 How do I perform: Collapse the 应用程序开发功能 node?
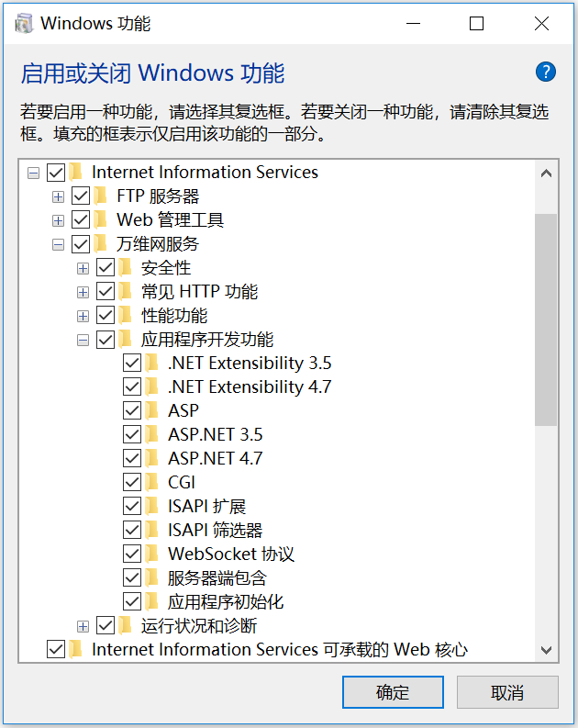point(83,341)
